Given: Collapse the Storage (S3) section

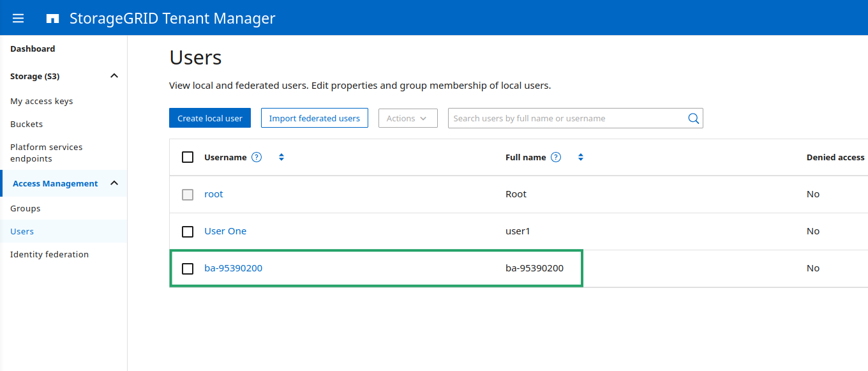Looking at the screenshot, I should 114,76.
